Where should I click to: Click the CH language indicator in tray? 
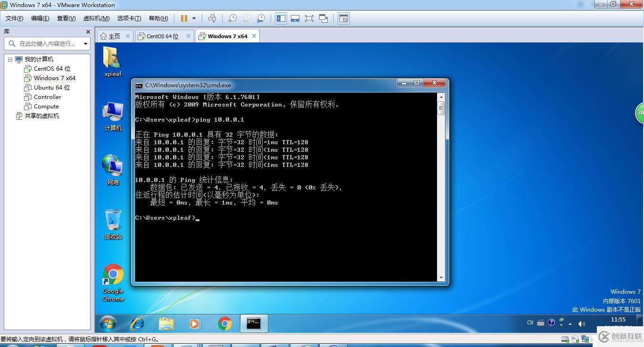click(530, 323)
